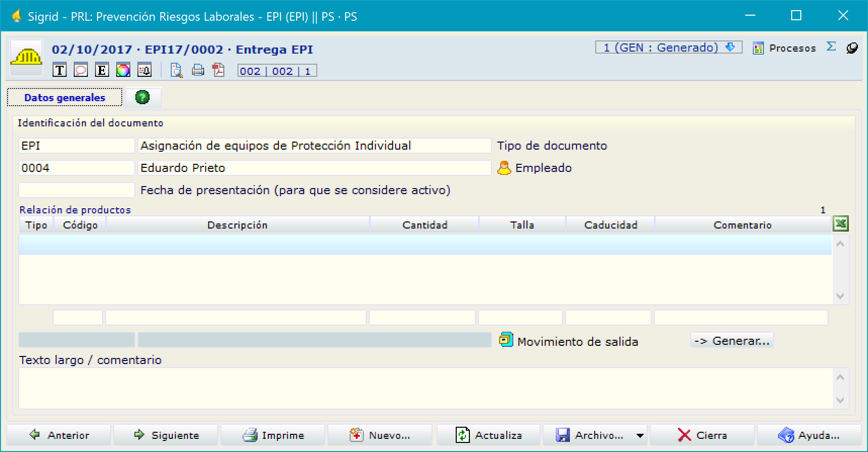Maximize the Sigrid window

tap(796, 16)
